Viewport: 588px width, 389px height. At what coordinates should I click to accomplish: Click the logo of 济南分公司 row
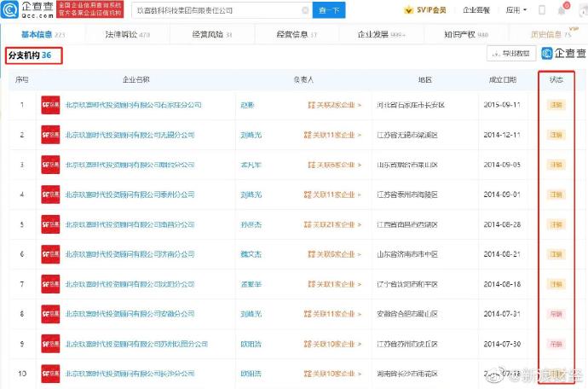point(50,254)
